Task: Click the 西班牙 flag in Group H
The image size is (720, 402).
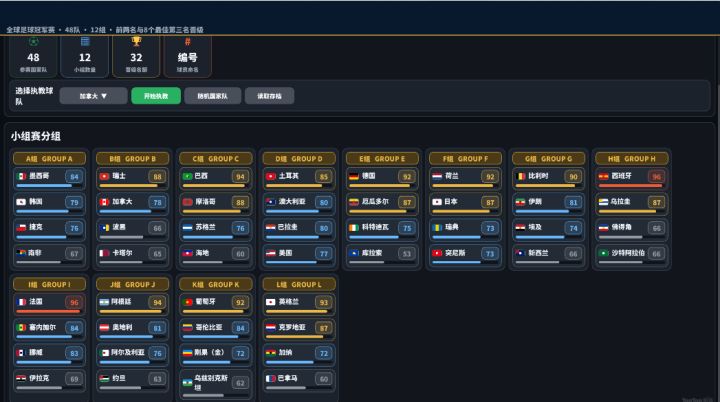Action: [604, 176]
